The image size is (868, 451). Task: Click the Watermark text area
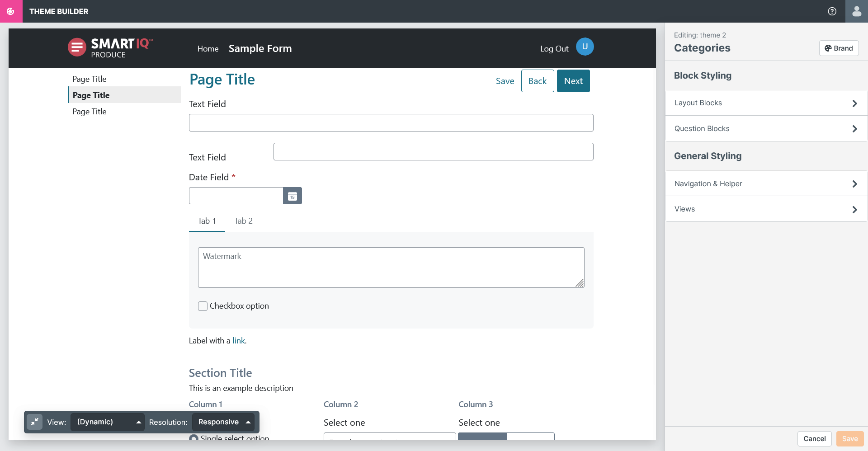coord(391,268)
